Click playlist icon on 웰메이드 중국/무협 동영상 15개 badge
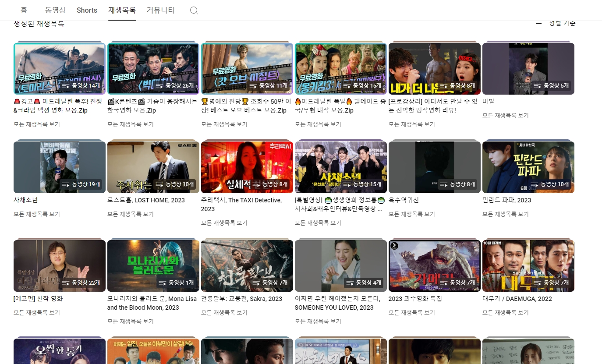602x364 pixels. pos(347,86)
